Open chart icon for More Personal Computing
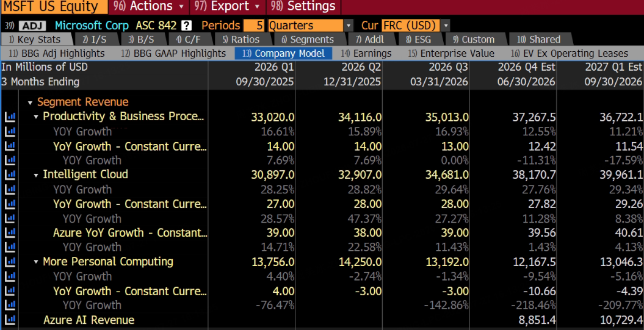 click(10, 262)
